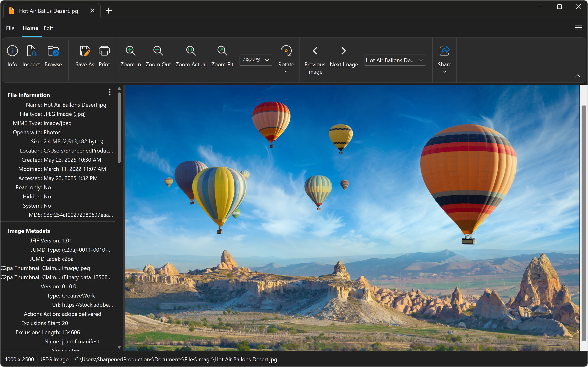Open the Rotate dropdown

click(x=286, y=72)
